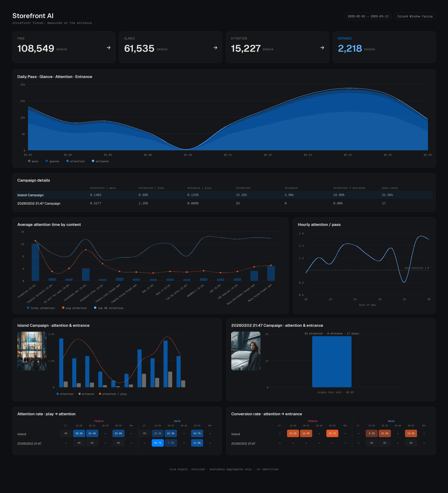Toggle the pass series in daily chart legend
Screen dimensions: 448x493
tap(33, 161)
